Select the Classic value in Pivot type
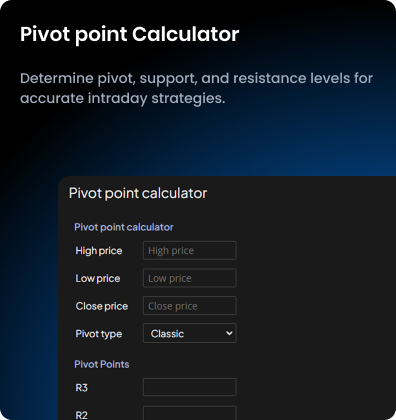This screenshot has width=396, height=420. [x=167, y=334]
